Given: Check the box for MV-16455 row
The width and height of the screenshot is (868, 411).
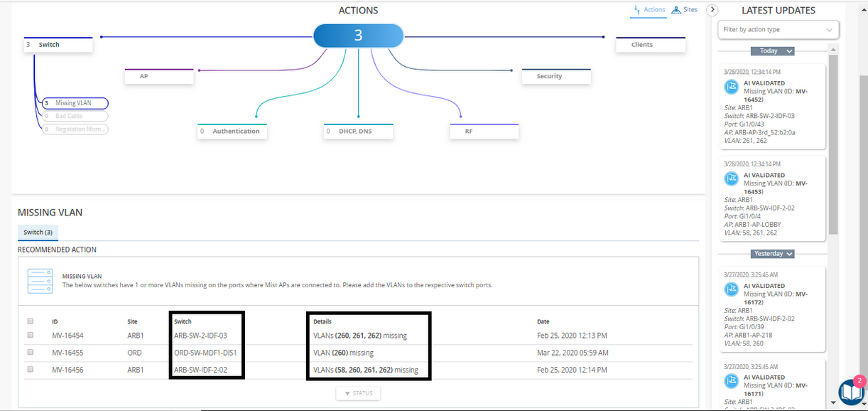Looking at the screenshot, I should pos(30,352).
